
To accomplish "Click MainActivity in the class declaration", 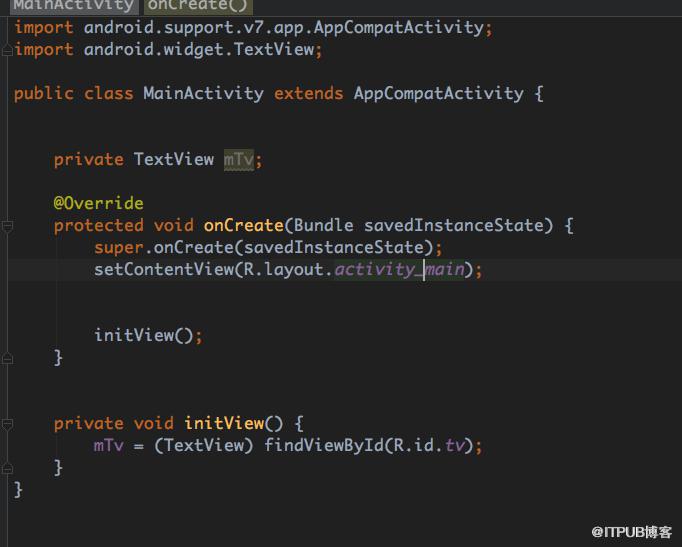I will pos(204,93).
